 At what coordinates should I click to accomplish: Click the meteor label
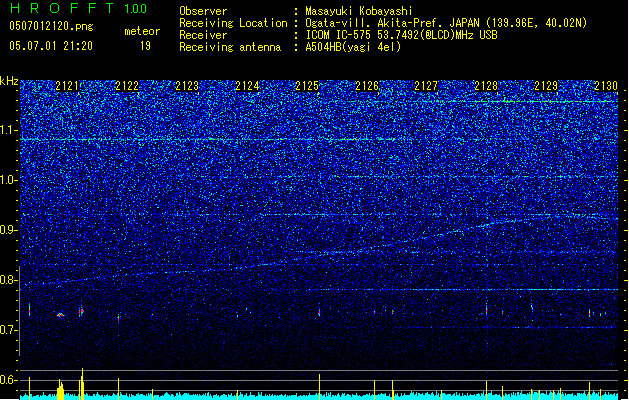142,31
